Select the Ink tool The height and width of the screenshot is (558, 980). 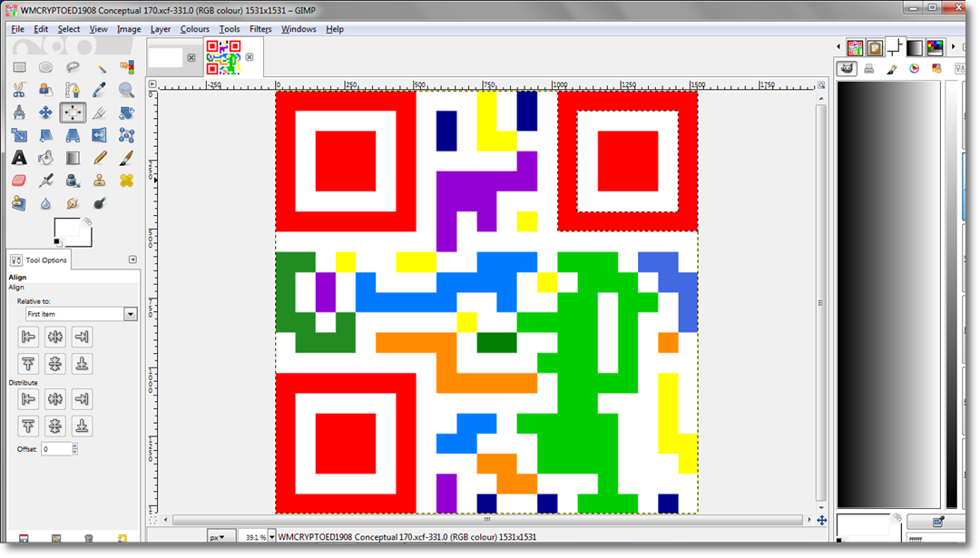coord(73,181)
